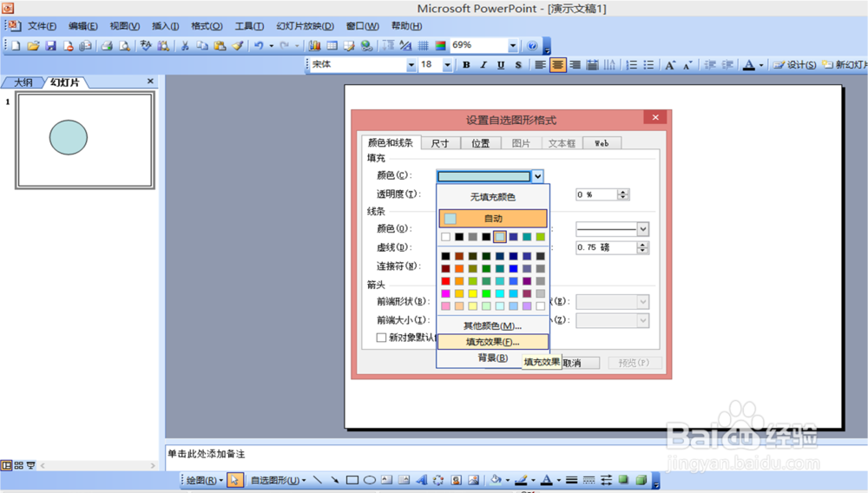Click the Insert Chart icon
The height and width of the screenshot is (493, 868).
(314, 46)
